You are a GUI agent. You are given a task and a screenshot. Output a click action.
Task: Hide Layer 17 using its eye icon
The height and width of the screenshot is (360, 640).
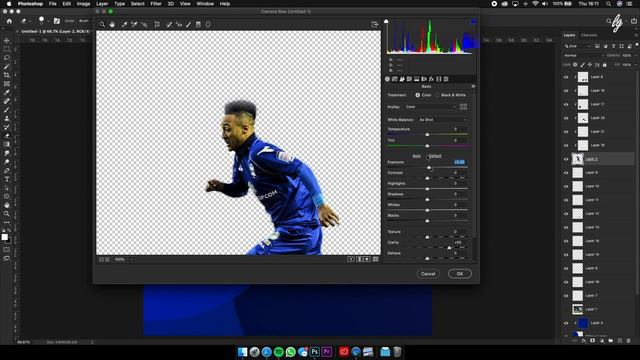coord(566,104)
